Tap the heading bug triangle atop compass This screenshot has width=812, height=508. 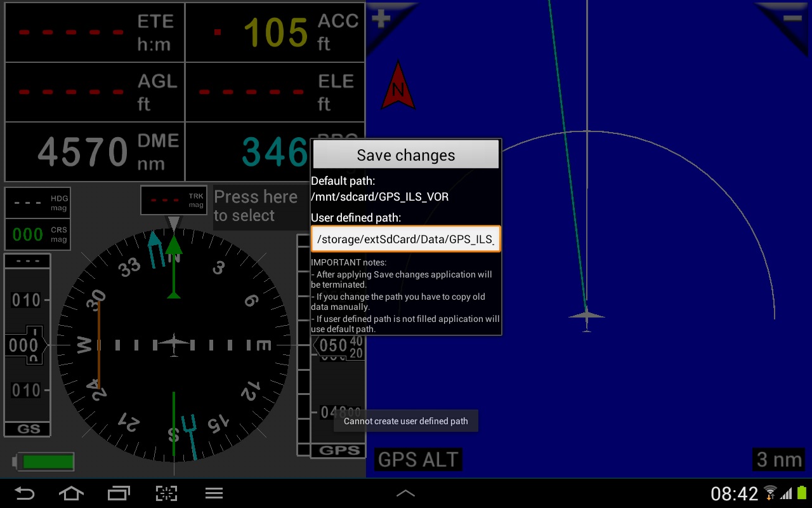point(174,223)
